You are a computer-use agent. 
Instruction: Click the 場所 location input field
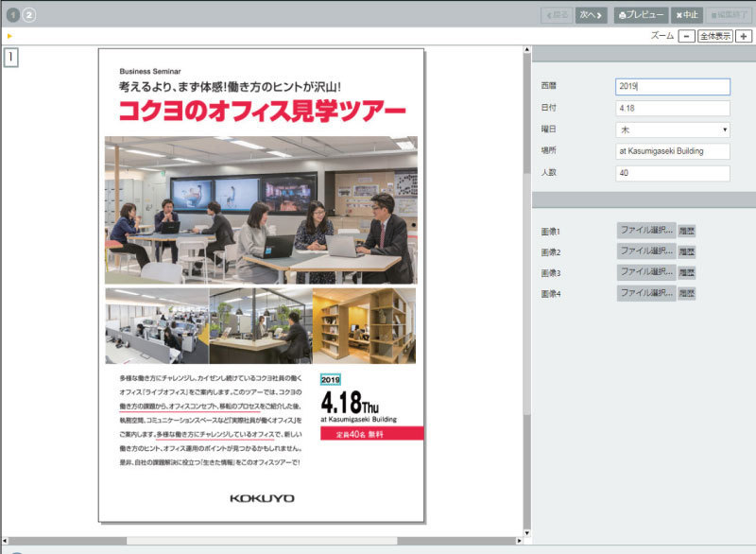click(672, 151)
